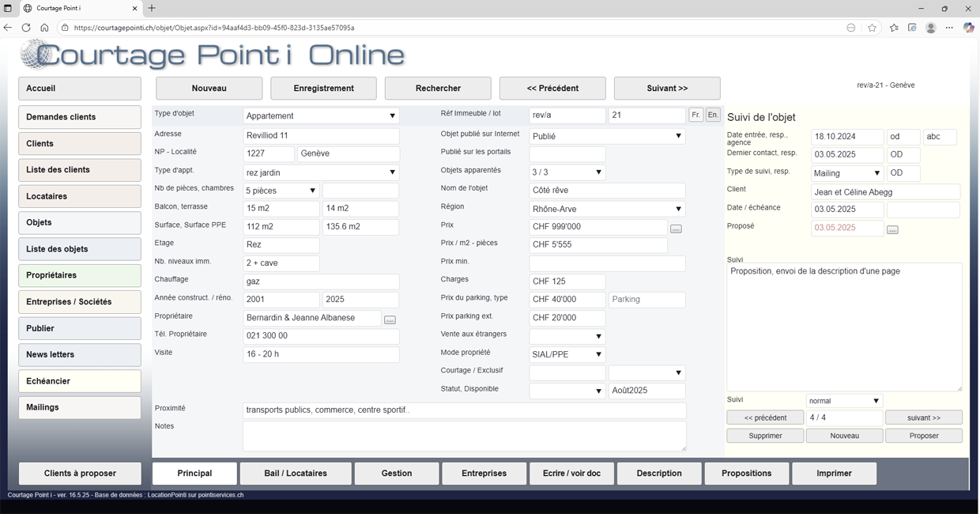This screenshot has width=980, height=514.
Task: Switch language to Fr.
Action: [x=695, y=115]
